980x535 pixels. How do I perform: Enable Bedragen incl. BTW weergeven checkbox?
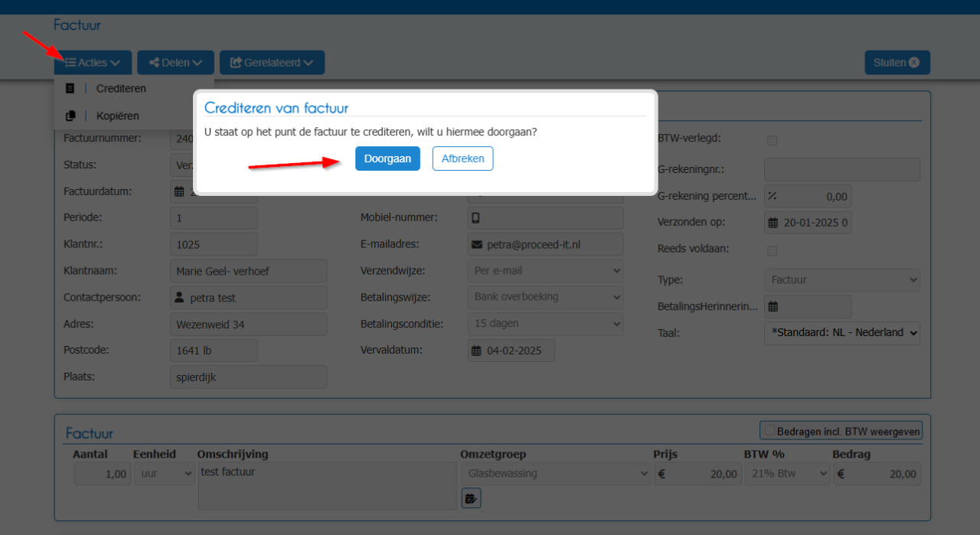pos(770,431)
